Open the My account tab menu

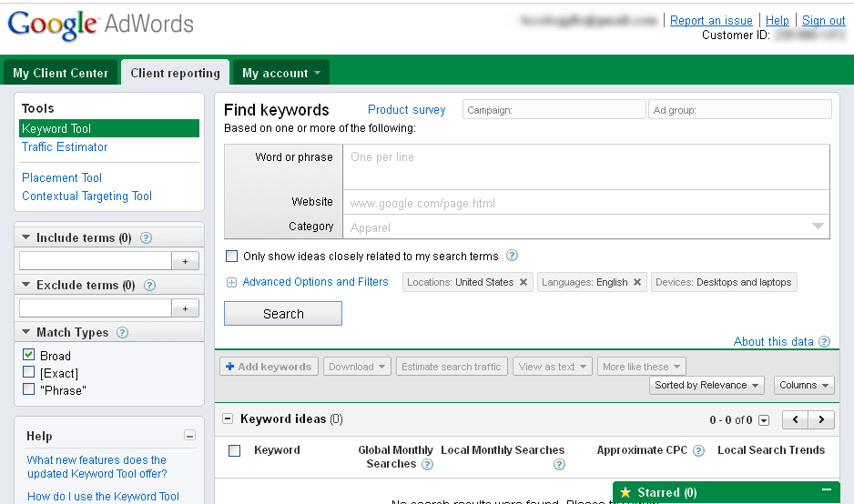(280, 73)
